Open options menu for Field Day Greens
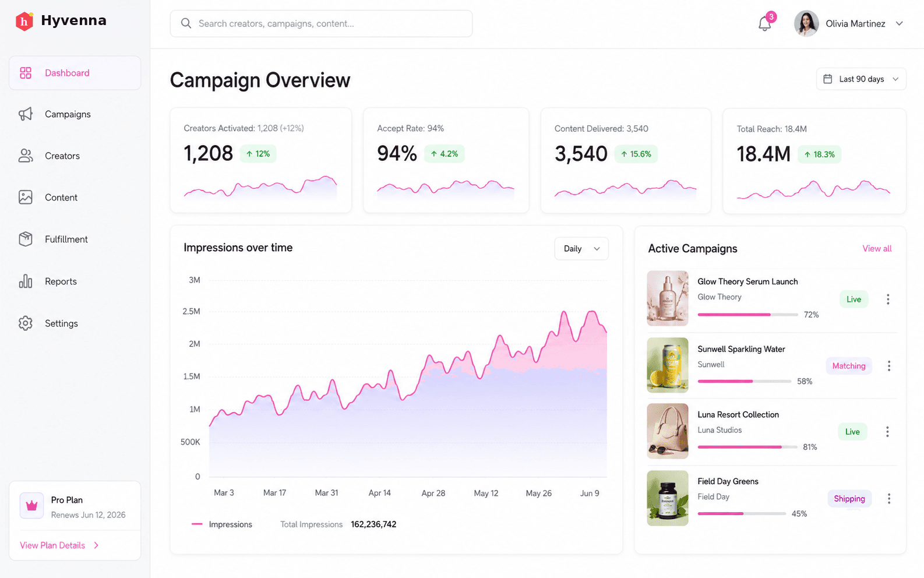The height and width of the screenshot is (578, 924). [889, 499]
